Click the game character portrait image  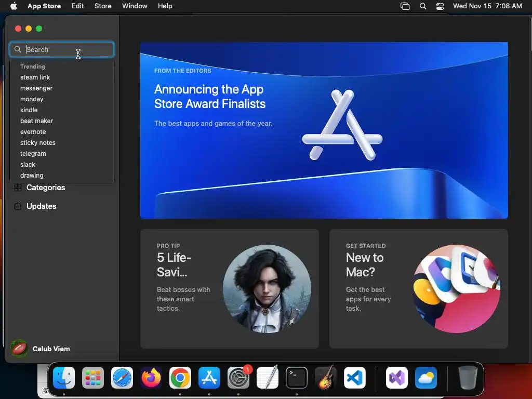(x=267, y=289)
